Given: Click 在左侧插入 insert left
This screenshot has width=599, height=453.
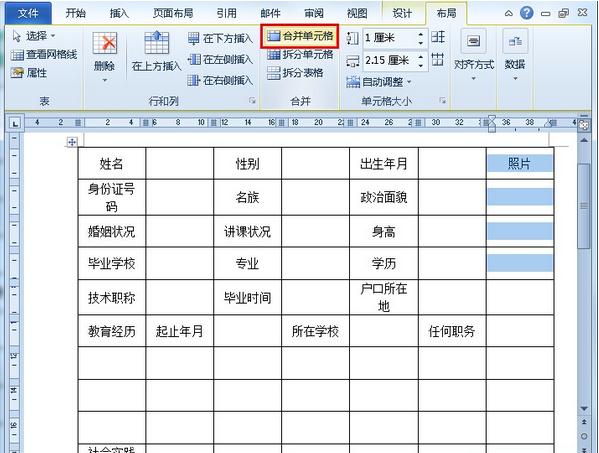Looking at the screenshot, I should pos(220,59).
